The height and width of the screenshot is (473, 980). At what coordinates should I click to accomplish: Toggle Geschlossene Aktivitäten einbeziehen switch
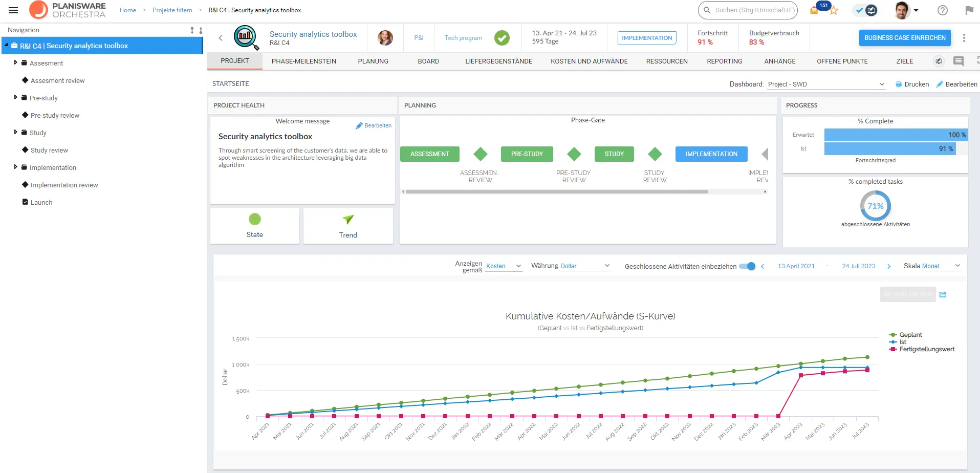tap(747, 266)
